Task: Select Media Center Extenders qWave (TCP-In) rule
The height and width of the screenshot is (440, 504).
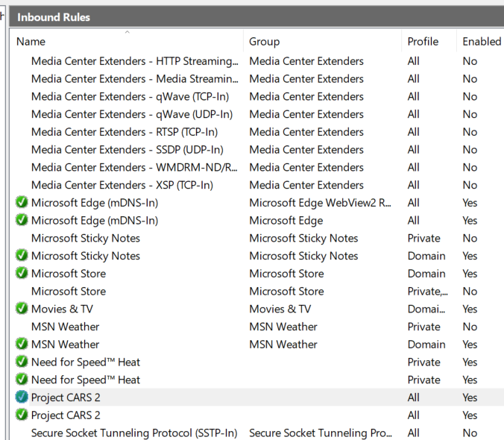Action: tap(130, 96)
